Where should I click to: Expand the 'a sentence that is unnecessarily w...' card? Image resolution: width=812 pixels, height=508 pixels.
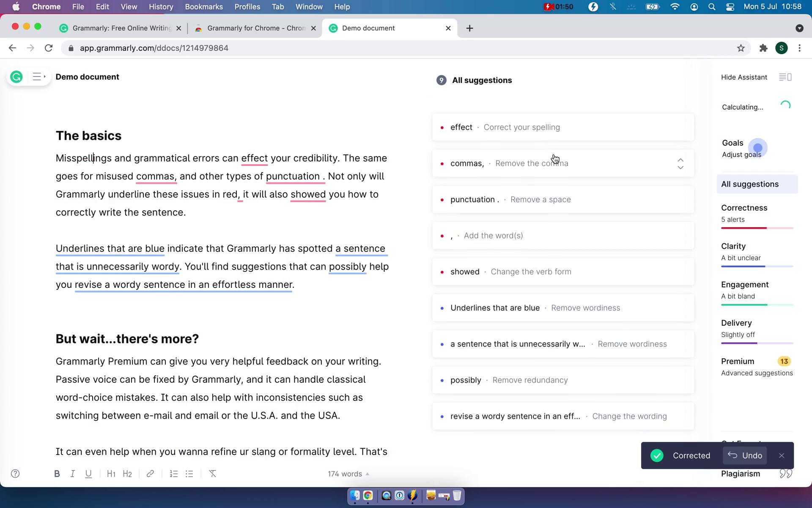563,344
